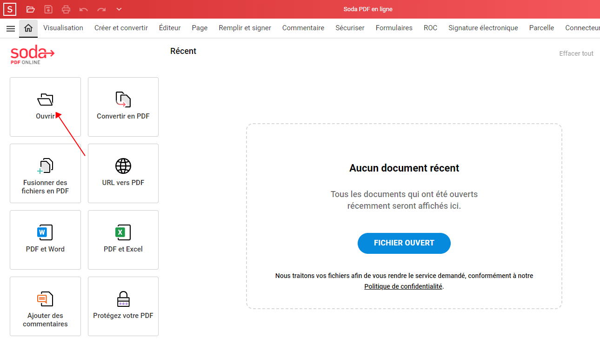Select Protégez votre PDF lock tile
The image size is (600, 364).
click(123, 306)
